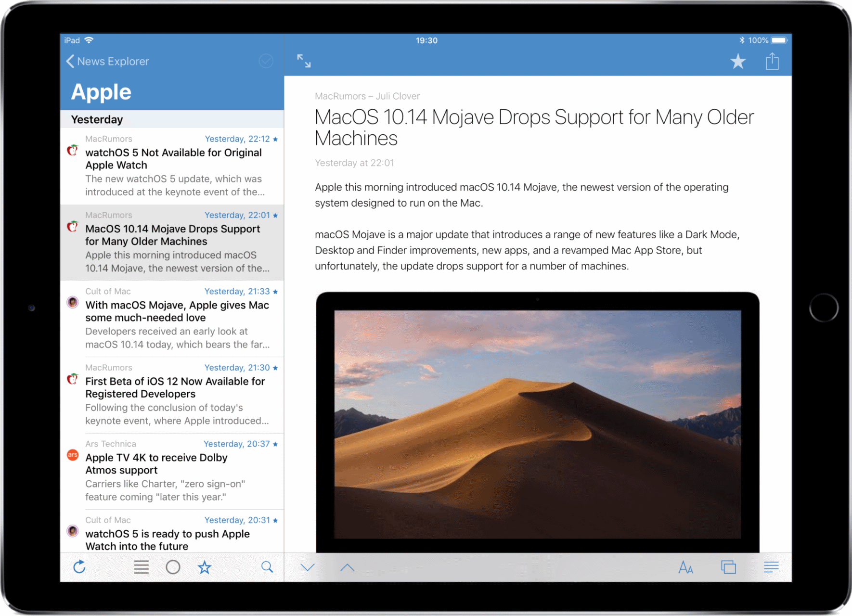Open search in article list
Screen dimensions: 852x616
[x=267, y=567]
